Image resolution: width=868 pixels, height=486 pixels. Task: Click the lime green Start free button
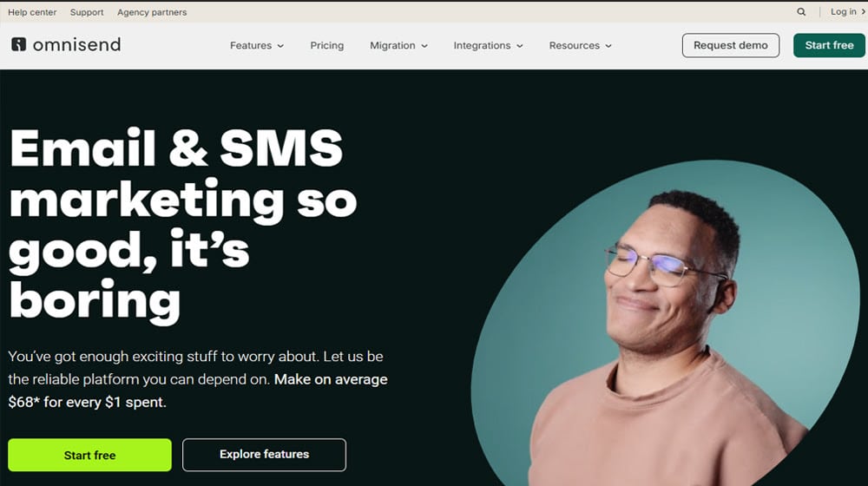(89, 455)
